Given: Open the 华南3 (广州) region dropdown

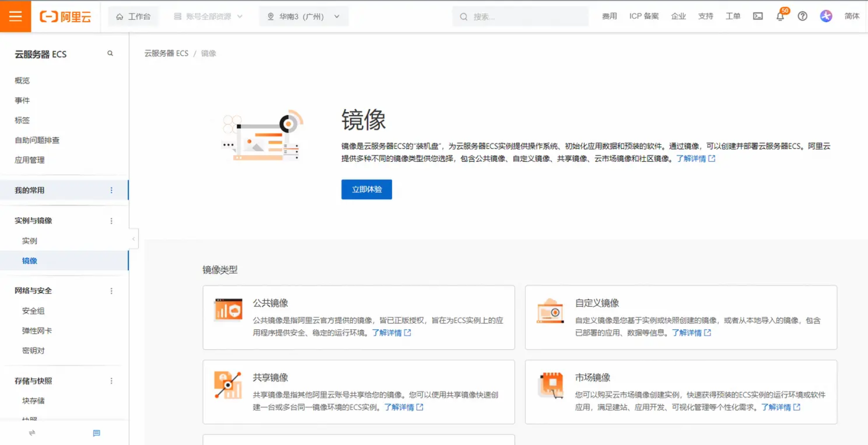Looking at the screenshot, I should point(303,16).
